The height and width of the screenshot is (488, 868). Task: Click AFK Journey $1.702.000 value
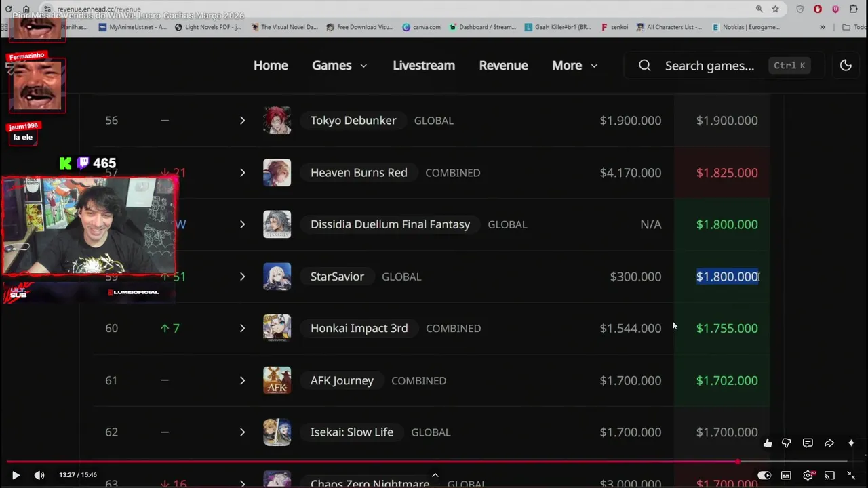point(727,380)
